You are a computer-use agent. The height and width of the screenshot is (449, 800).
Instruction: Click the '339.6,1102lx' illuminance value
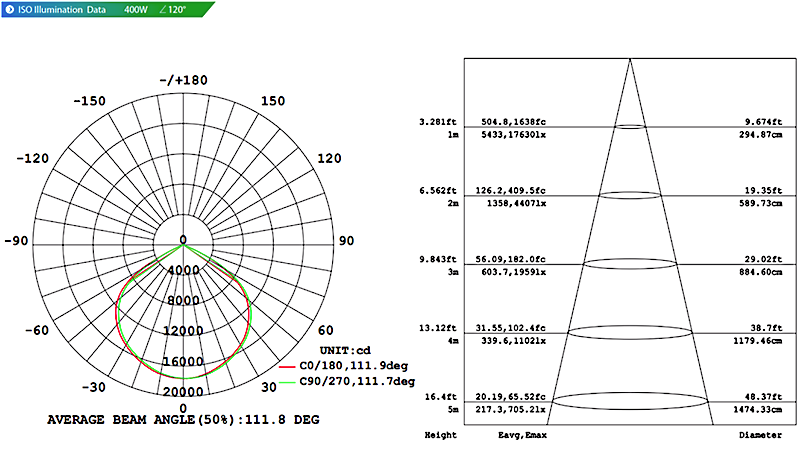[513, 341]
